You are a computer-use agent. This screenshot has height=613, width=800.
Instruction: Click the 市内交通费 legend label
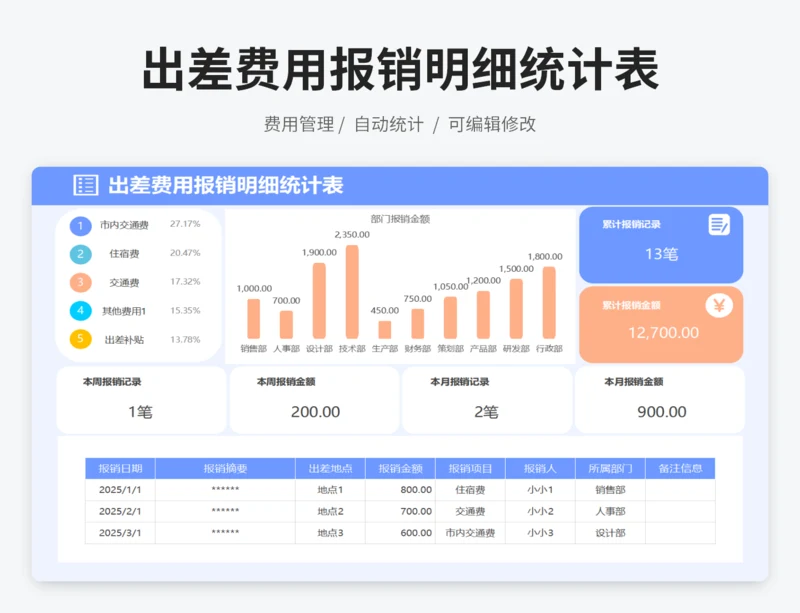[x=124, y=225]
